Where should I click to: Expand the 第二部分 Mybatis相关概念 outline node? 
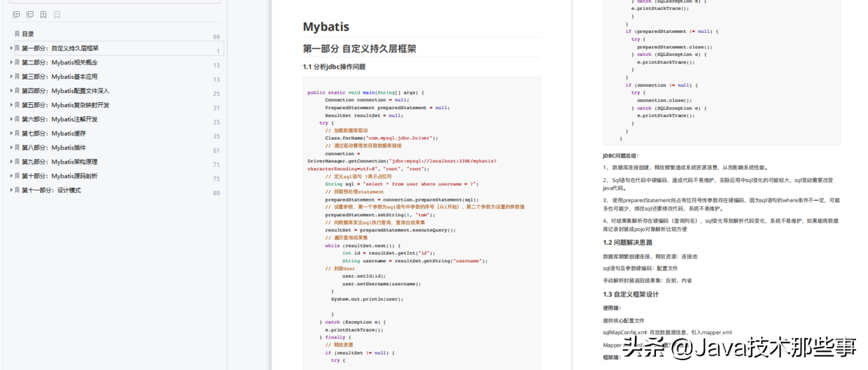pos(11,62)
